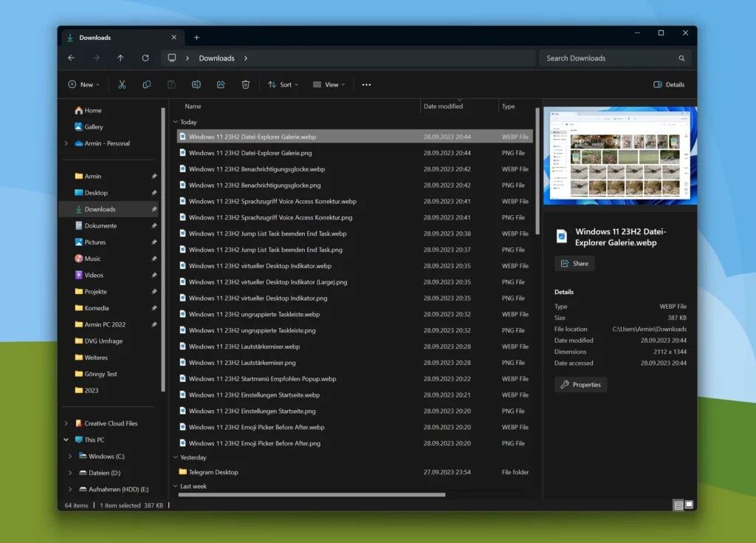Image resolution: width=756 pixels, height=543 pixels.
Task: Collapse the Today group header
Action: pyautogui.click(x=176, y=122)
